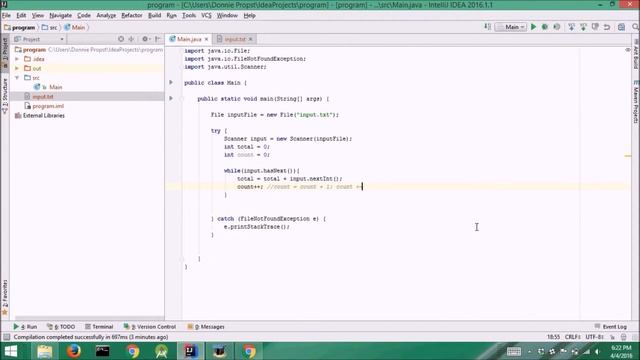Open the Edit menu

(21, 16)
